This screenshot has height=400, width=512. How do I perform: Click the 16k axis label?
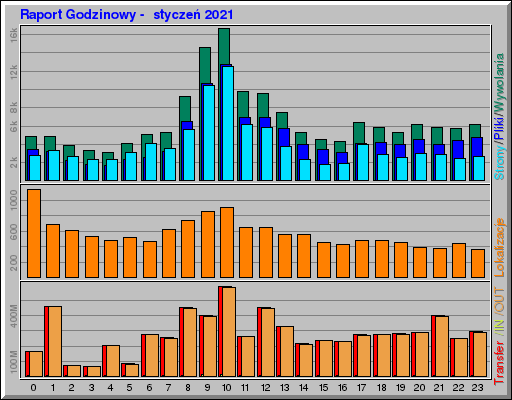coord(13,35)
